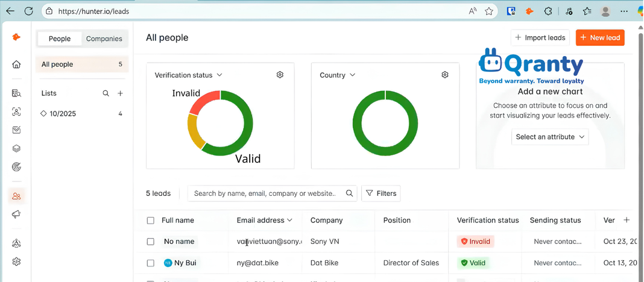Open the Filters button
Viewport: 644px width, 282px height.
pos(380,193)
